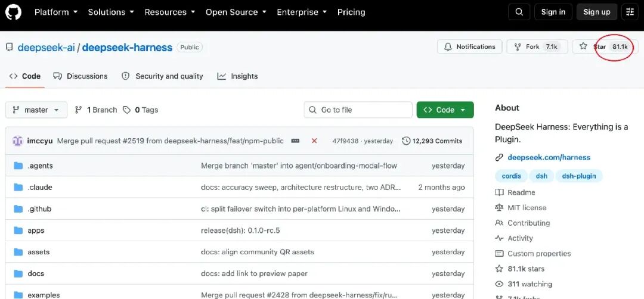Open 'release(dsh): 0.1.0-rc.5' commit message
644x299 pixels.
[240, 231]
